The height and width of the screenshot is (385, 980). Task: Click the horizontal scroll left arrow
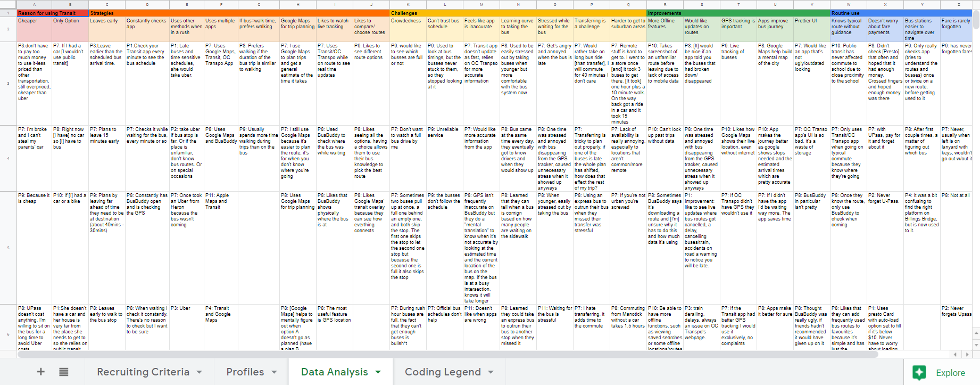(956, 354)
